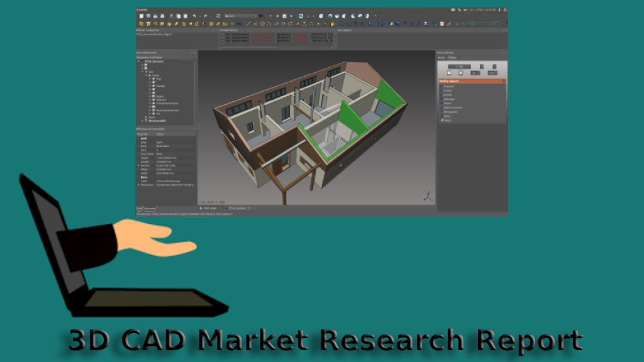
Task: Click the fit-all zoom view icon
Action: [301, 16]
